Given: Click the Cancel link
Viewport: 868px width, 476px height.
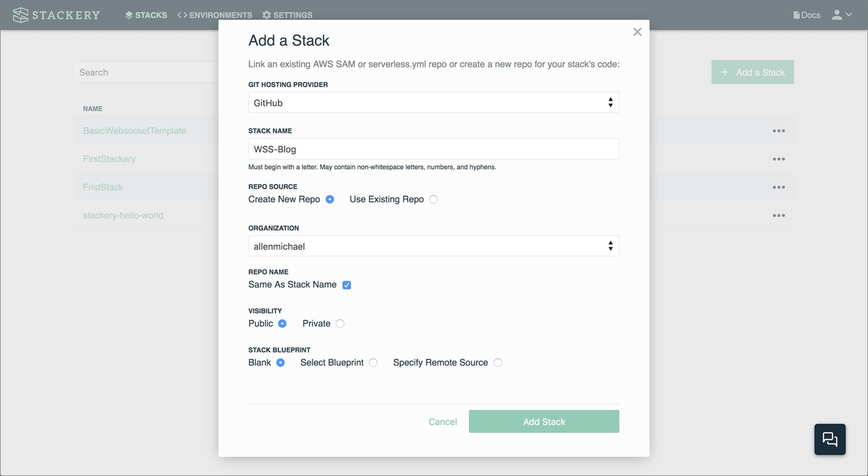Looking at the screenshot, I should click(442, 422).
